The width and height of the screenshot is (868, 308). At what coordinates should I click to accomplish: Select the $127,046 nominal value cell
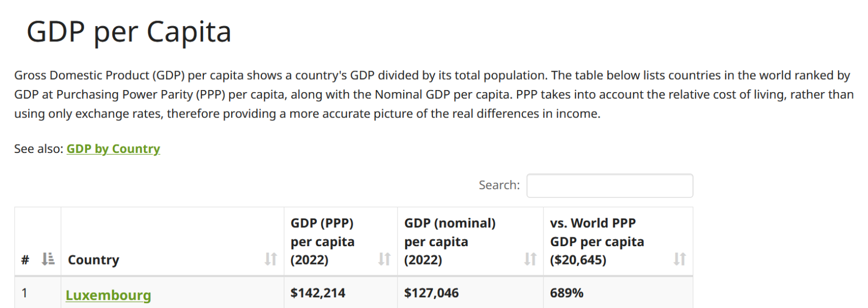(x=470, y=293)
